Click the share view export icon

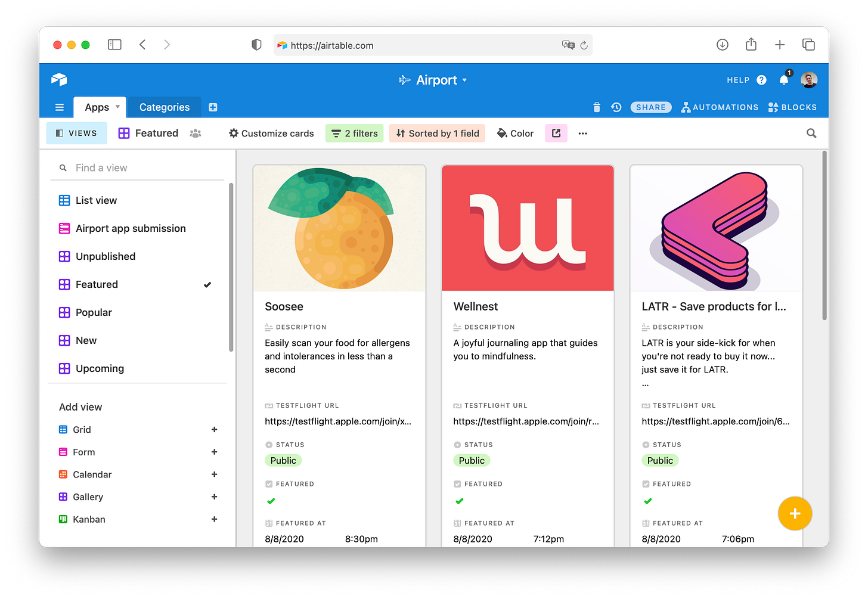556,134
